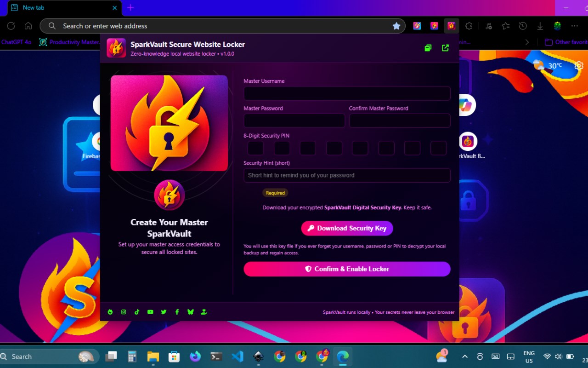Open SparkVault in a separate window icon
This screenshot has width=588, height=368.
point(428,48)
